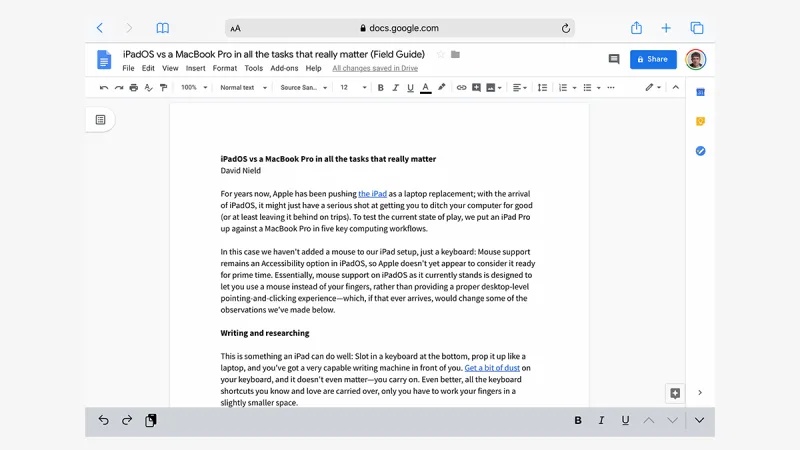Open the Safari share sheet icon
Viewport: 800px width, 450px height.
(x=636, y=28)
